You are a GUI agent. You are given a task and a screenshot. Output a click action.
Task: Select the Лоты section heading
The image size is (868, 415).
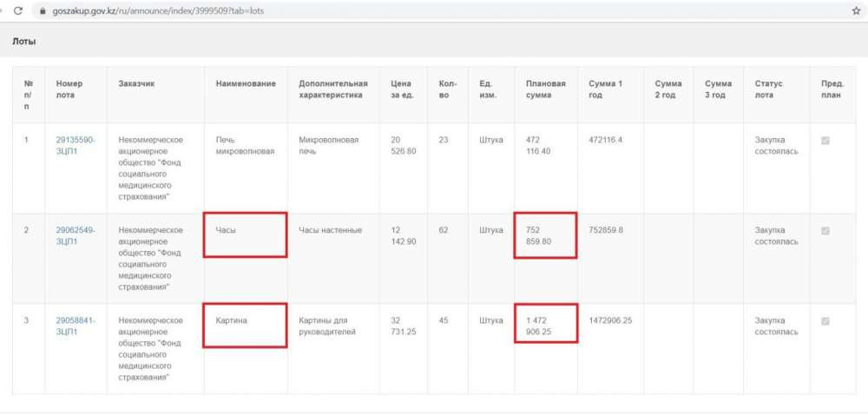(23, 41)
